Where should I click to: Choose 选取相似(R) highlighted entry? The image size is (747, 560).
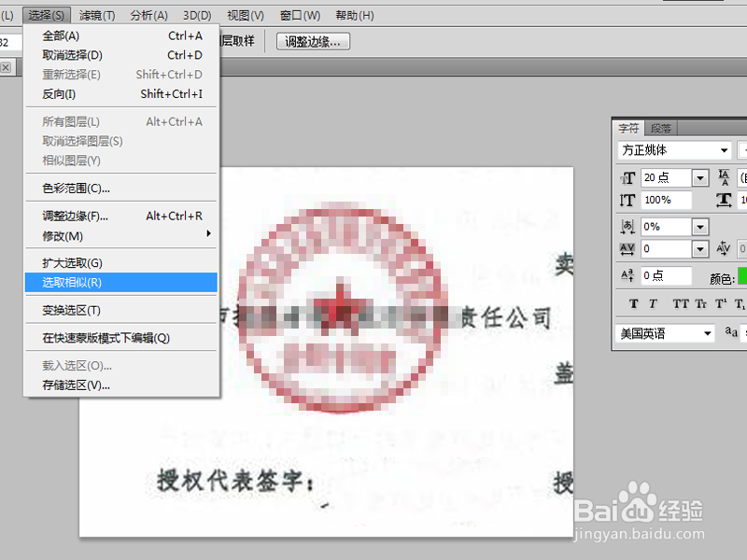(121, 283)
